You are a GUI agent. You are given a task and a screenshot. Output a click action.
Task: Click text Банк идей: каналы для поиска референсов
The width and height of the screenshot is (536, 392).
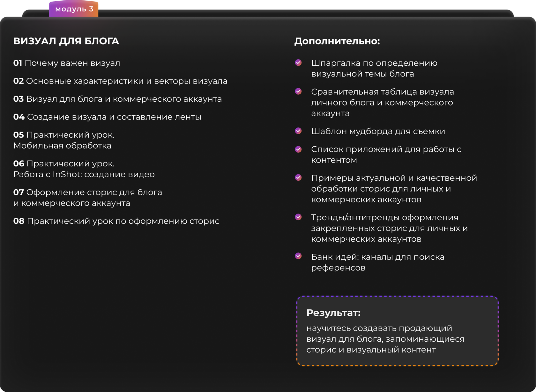tap(378, 262)
